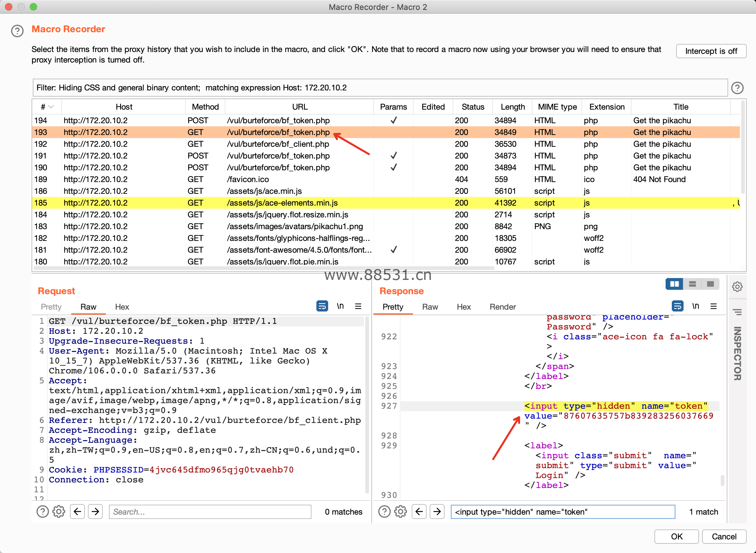Open Request search settings gear
This screenshot has width=756, height=553.
[59, 512]
